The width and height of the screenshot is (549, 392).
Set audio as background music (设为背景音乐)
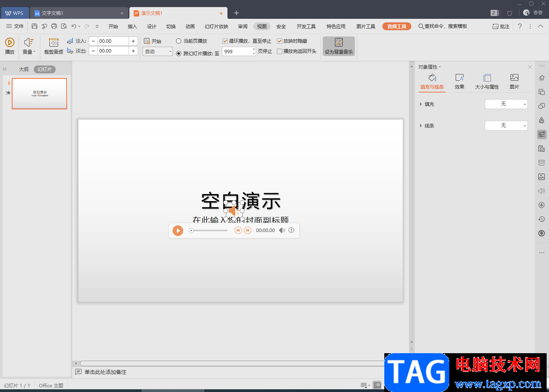click(339, 46)
